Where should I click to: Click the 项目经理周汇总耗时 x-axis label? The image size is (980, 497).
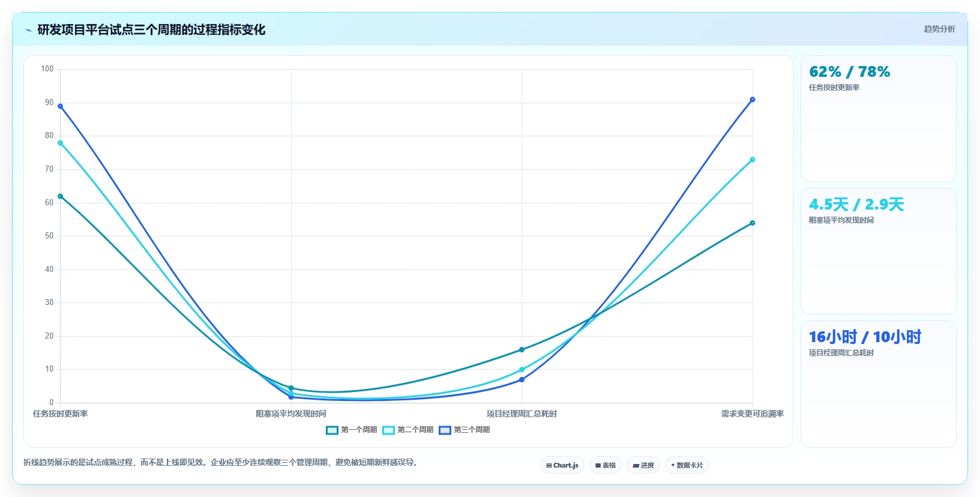pyautogui.click(x=522, y=414)
